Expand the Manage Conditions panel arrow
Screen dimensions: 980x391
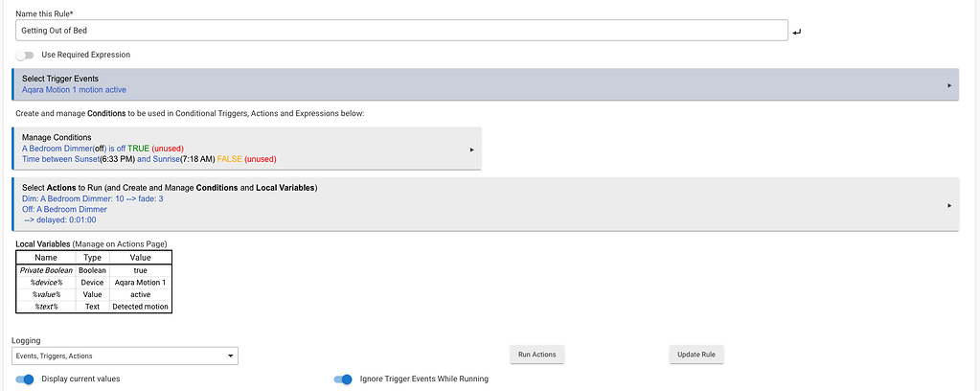(x=470, y=149)
